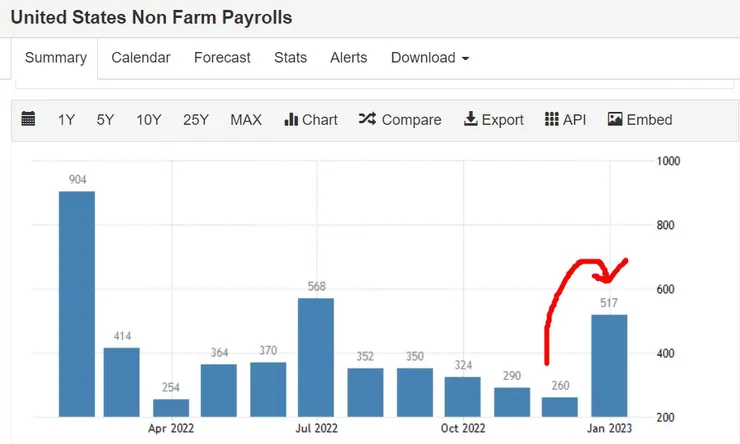Click the United States Non Farm Payrolls title
Screen dimensions: 740x444
151,17
